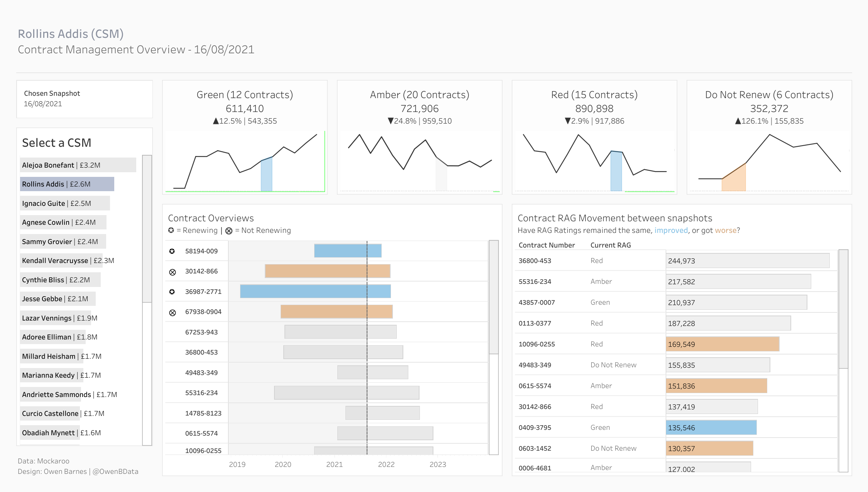Select Alejoa Bonefant in the CSM list
Viewport: 868px width, 492px height.
click(x=78, y=165)
